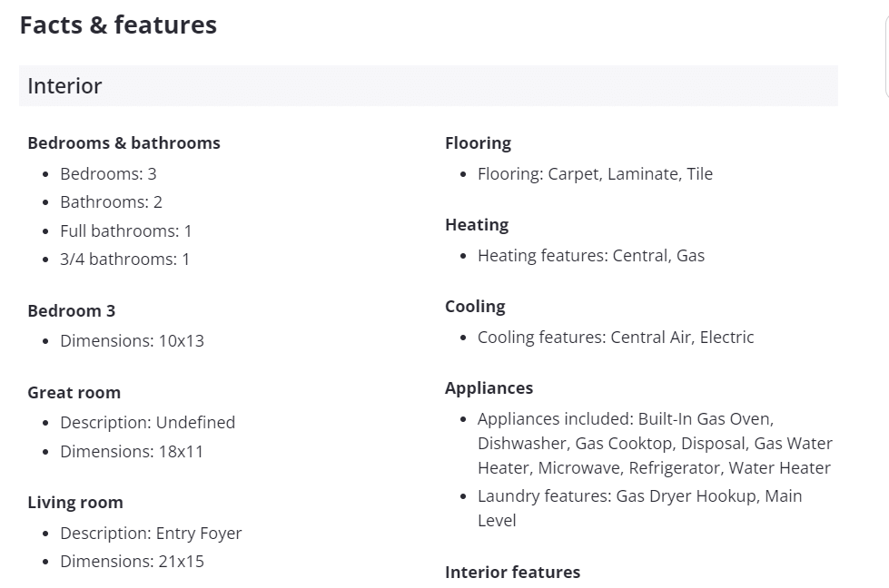
Task: Click the Facts & features heading
Action: point(118,25)
